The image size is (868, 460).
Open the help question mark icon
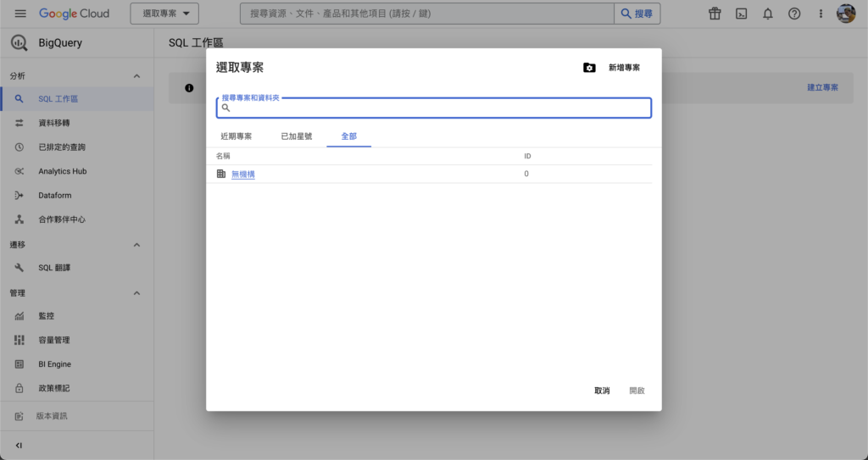point(794,14)
